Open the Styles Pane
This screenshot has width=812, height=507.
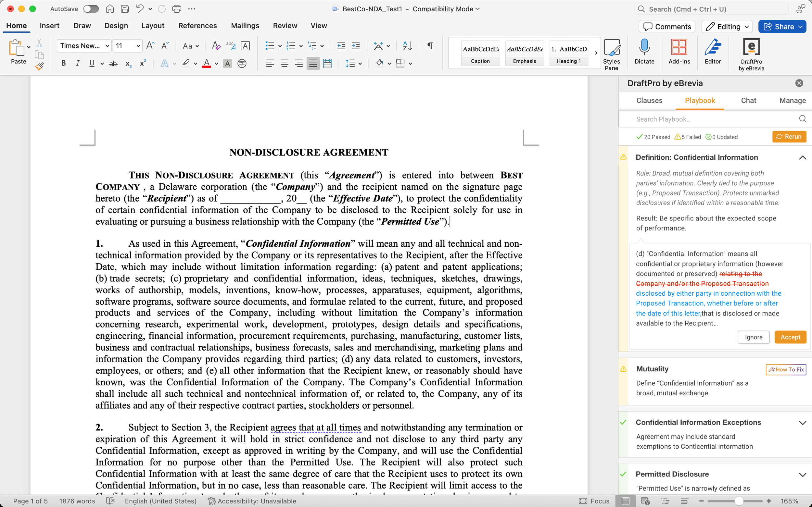611,54
